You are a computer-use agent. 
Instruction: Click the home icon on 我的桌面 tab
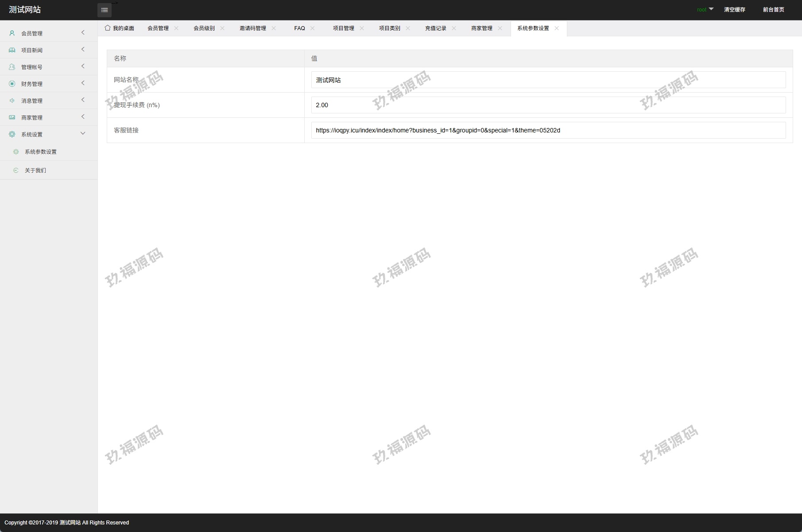coord(108,28)
